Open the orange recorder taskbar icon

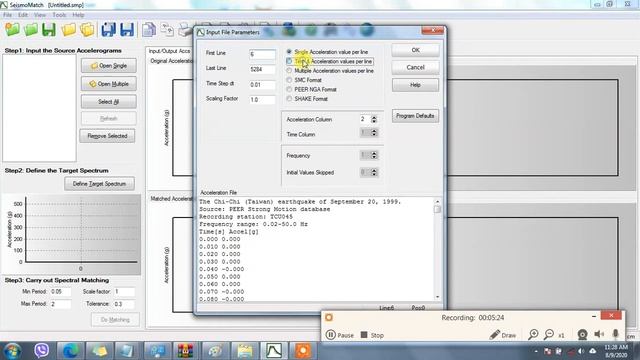point(302,351)
